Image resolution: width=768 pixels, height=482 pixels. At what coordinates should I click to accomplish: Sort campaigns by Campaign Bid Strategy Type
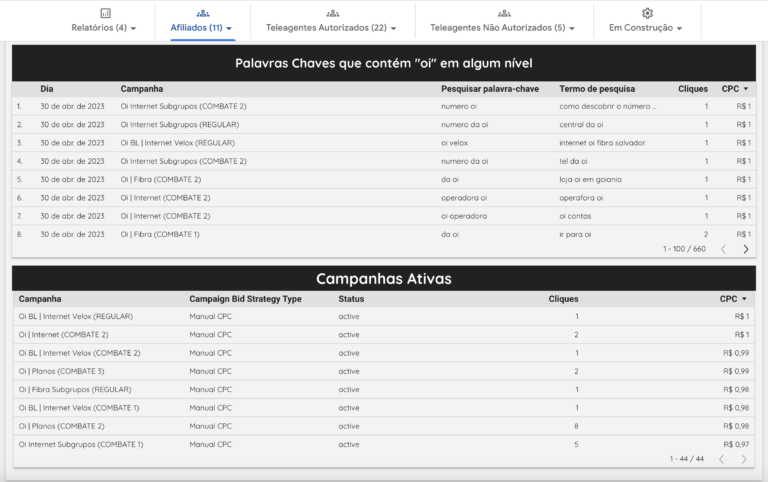pos(245,298)
